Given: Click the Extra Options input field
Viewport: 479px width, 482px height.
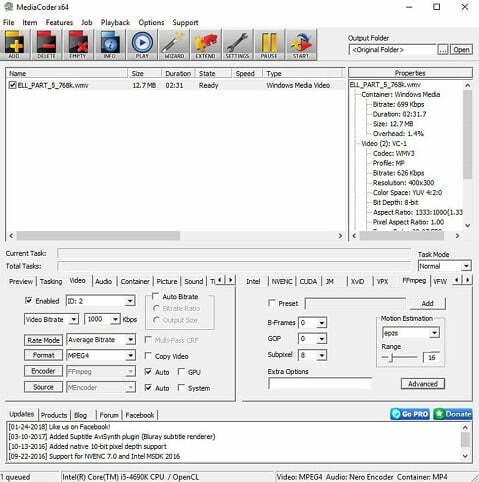Looking at the screenshot, I should [320, 383].
